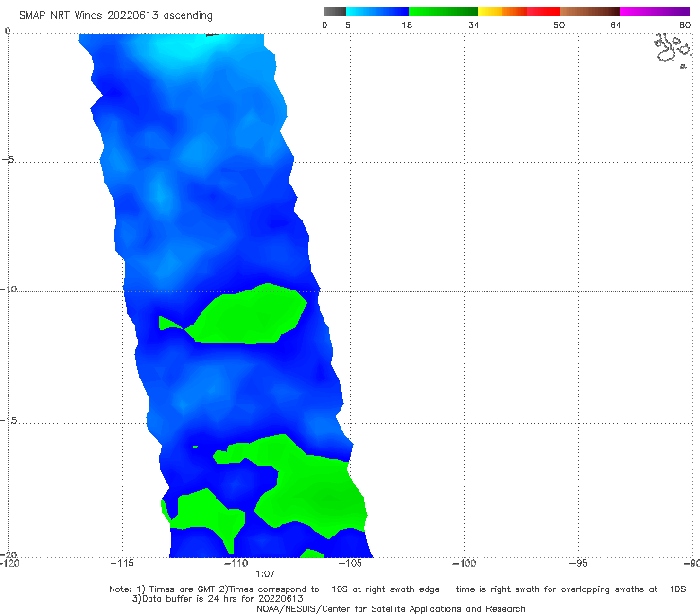Click the '-120' longitude axis label
Image resolution: width=700 pixels, height=615 pixels.
[9, 563]
